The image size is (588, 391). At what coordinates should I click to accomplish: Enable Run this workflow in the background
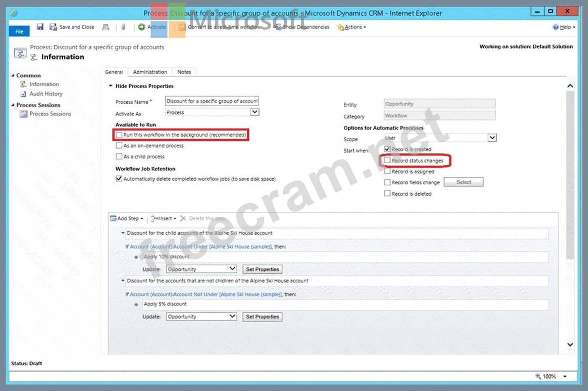[x=119, y=135]
